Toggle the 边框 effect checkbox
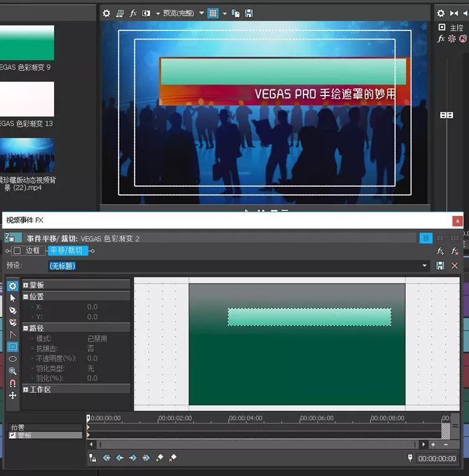Image resolution: width=469 pixels, height=476 pixels. point(17,251)
